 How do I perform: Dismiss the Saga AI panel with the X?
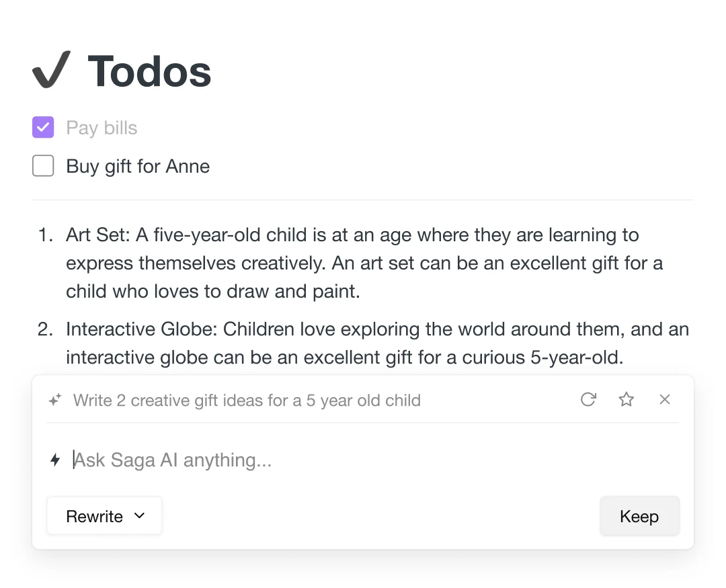pyautogui.click(x=664, y=399)
